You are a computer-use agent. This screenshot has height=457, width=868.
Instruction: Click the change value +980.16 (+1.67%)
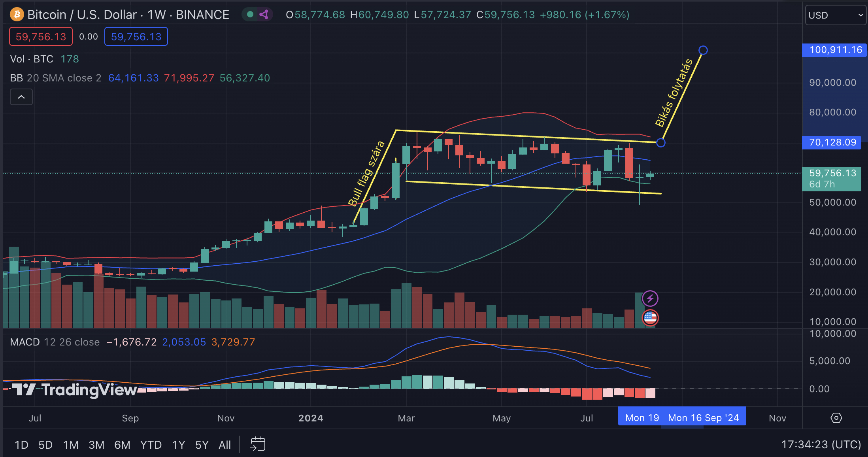[x=585, y=15]
